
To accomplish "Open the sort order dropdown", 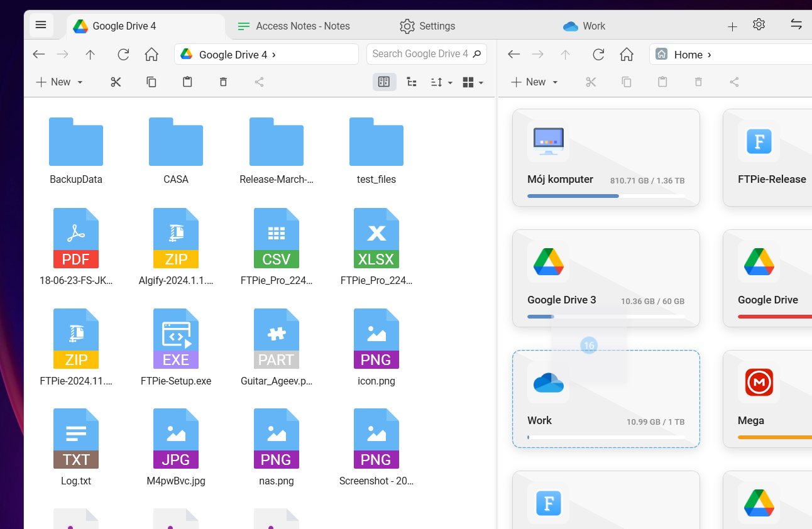I will click(x=442, y=82).
